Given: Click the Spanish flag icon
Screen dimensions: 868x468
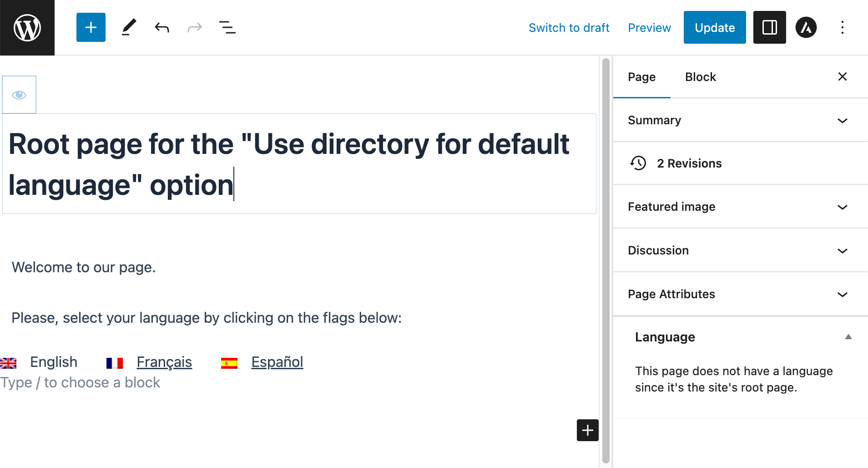Looking at the screenshot, I should tap(229, 363).
